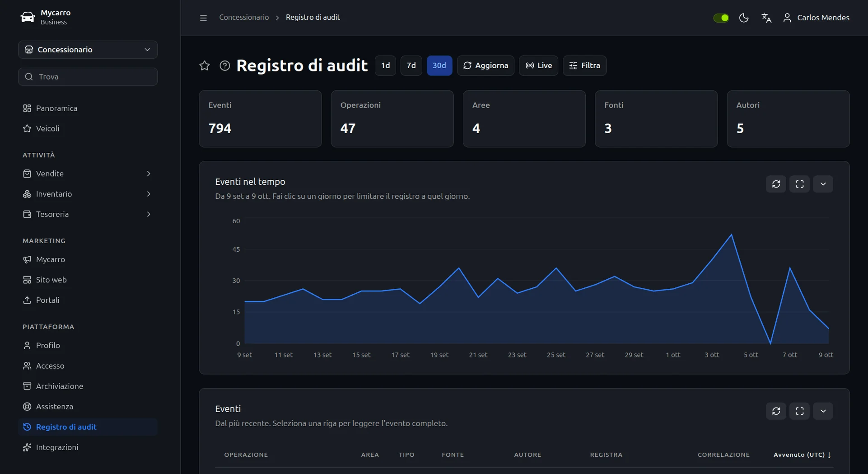Click the Registro di audit sidebar item
Screen dimensions: 868x474
pyautogui.click(x=88, y=427)
